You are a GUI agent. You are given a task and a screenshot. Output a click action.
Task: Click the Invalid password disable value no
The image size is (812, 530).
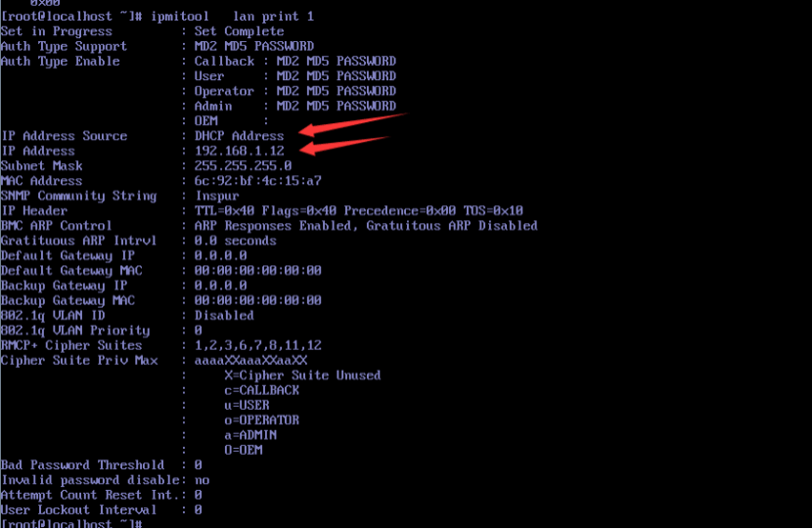202,480
